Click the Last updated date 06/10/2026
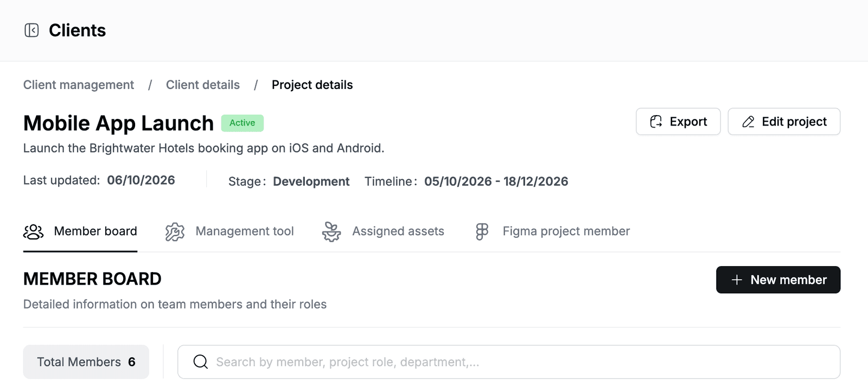 (141, 180)
